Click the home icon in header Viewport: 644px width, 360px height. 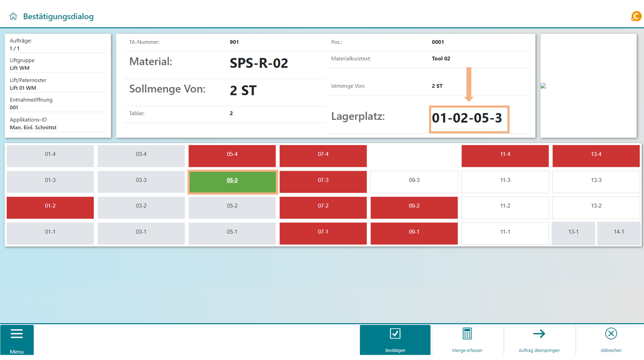pyautogui.click(x=13, y=16)
